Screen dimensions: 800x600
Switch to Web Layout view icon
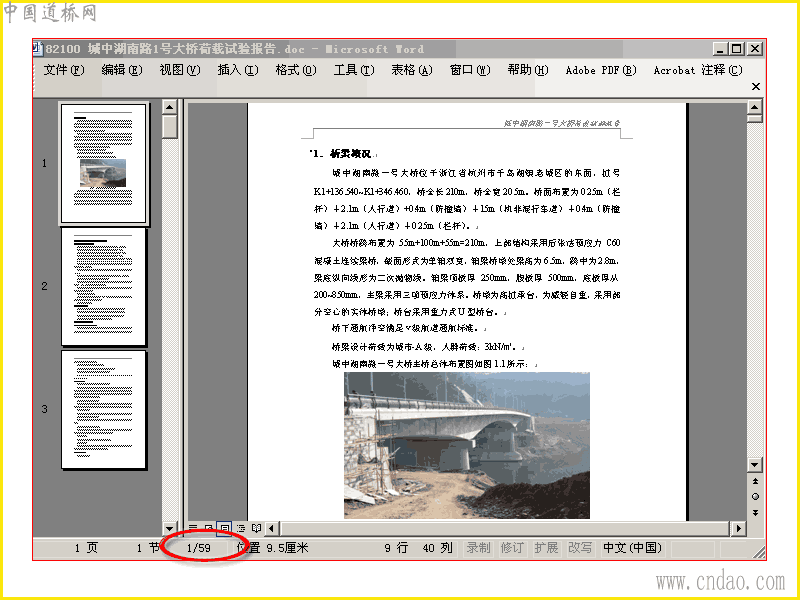click(209, 528)
